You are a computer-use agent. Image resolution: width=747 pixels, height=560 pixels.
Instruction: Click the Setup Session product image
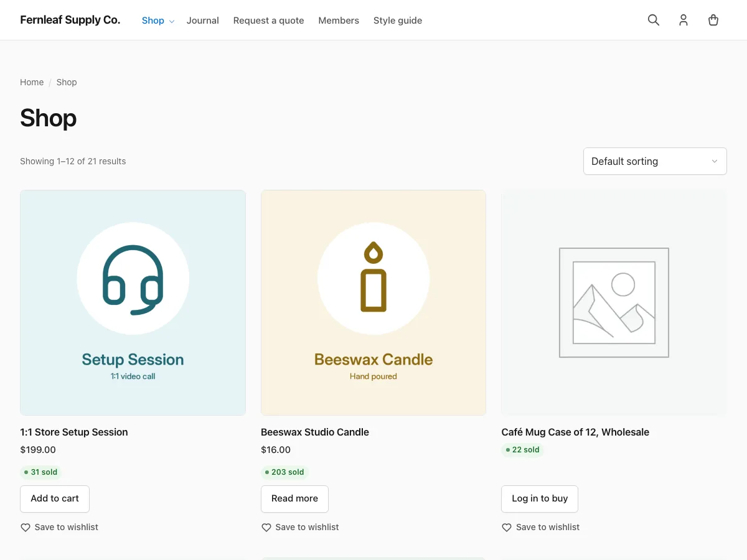coord(133,302)
